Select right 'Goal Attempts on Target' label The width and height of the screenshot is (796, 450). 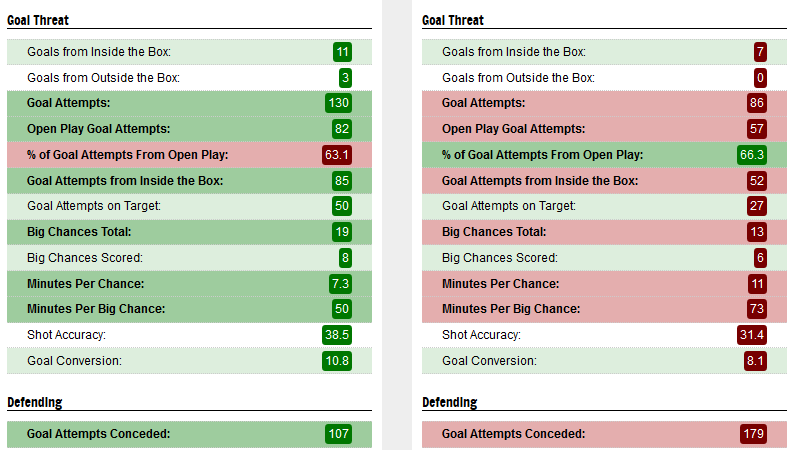(509, 206)
